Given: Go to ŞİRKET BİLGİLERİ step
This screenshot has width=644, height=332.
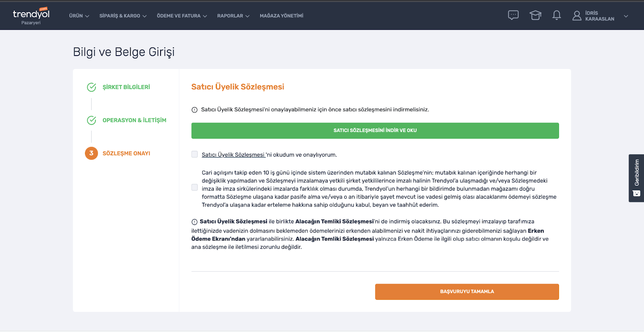Looking at the screenshot, I should (x=126, y=87).
